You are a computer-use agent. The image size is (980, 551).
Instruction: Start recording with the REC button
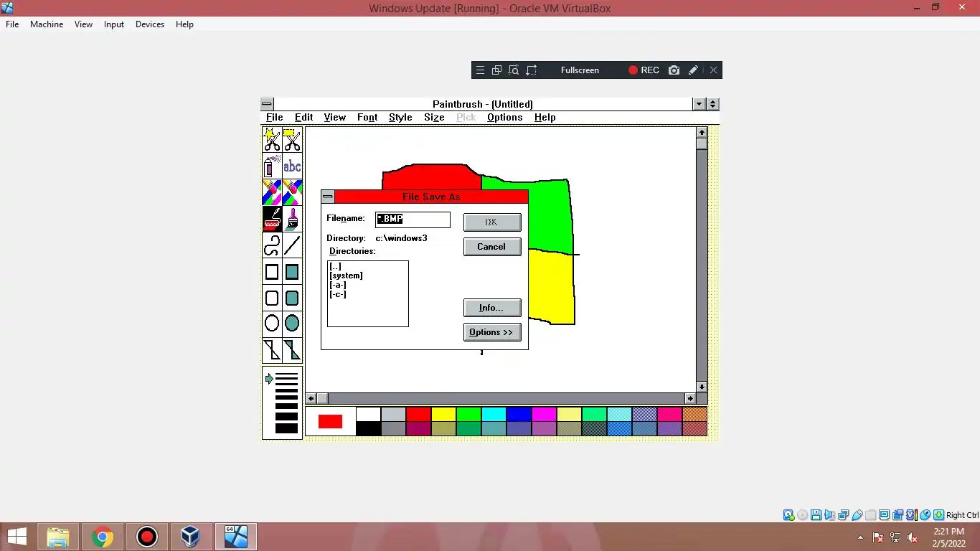[644, 70]
